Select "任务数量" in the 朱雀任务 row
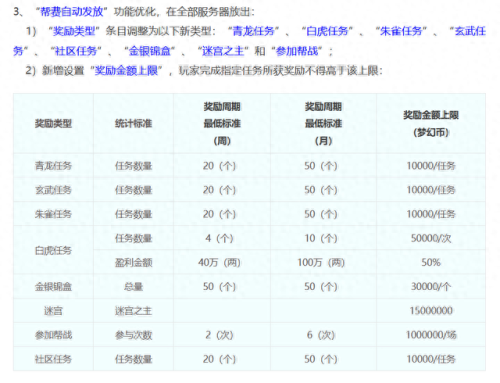This screenshot has width=500, height=383. pyautogui.click(x=133, y=214)
